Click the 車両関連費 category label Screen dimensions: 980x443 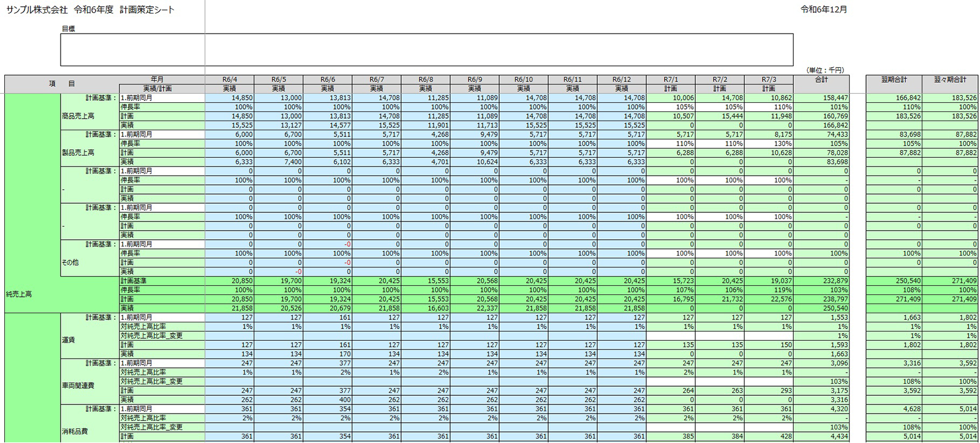(78, 385)
